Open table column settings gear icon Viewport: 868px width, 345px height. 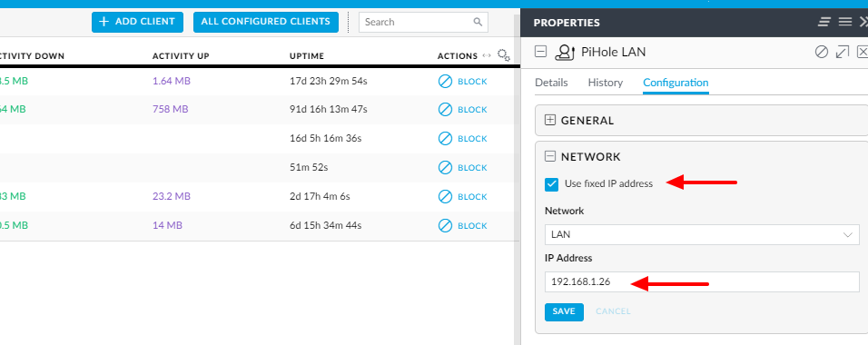pyautogui.click(x=503, y=55)
